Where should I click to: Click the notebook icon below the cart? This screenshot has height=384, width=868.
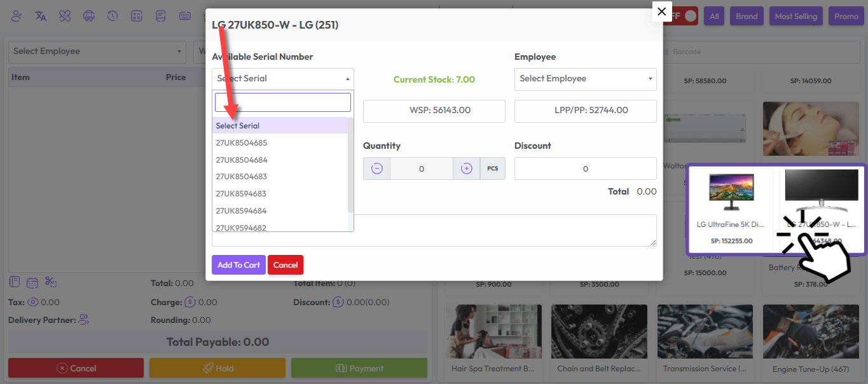point(15,282)
